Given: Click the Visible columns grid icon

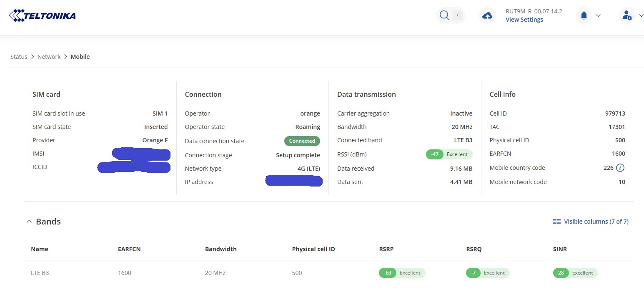Looking at the screenshot, I should tap(556, 222).
